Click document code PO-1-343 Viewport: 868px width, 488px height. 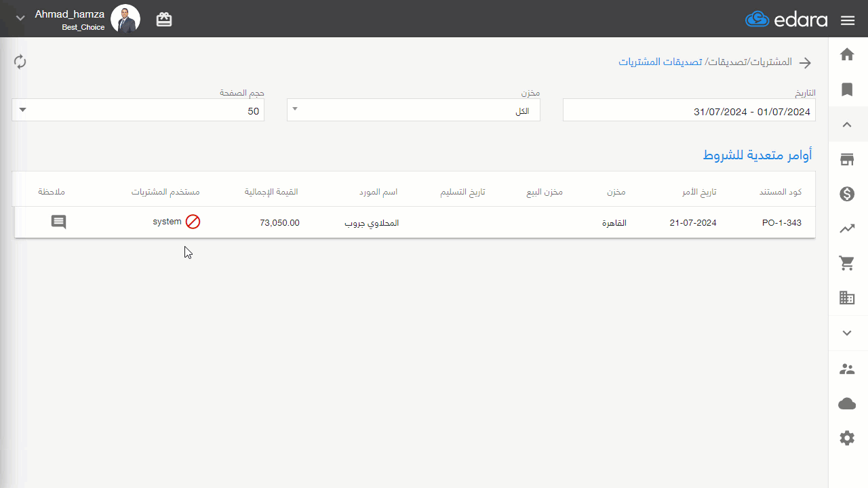click(x=782, y=223)
